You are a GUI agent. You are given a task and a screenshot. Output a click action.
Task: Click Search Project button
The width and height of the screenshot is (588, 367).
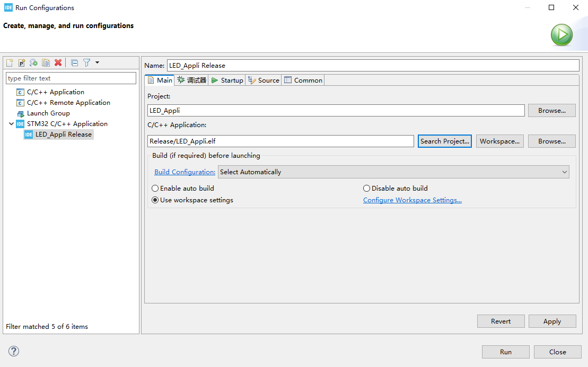pos(445,141)
